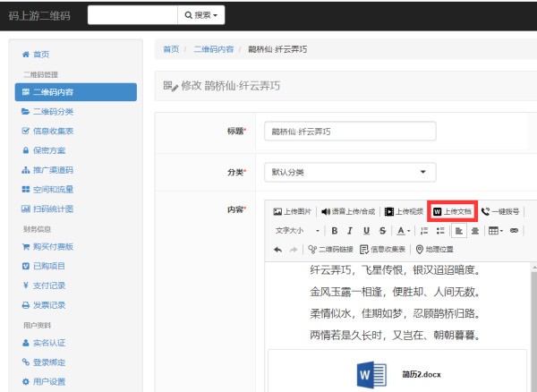This screenshot has width=537, height=392.
Task: Open 二维码分类 in the sidebar
Action: pyautogui.click(x=52, y=112)
